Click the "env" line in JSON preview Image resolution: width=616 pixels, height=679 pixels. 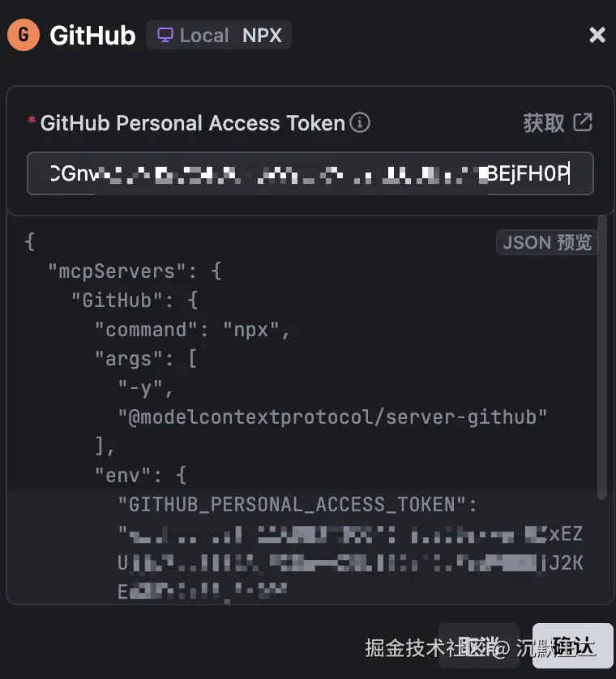pyautogui.click(x=140, y=475)
